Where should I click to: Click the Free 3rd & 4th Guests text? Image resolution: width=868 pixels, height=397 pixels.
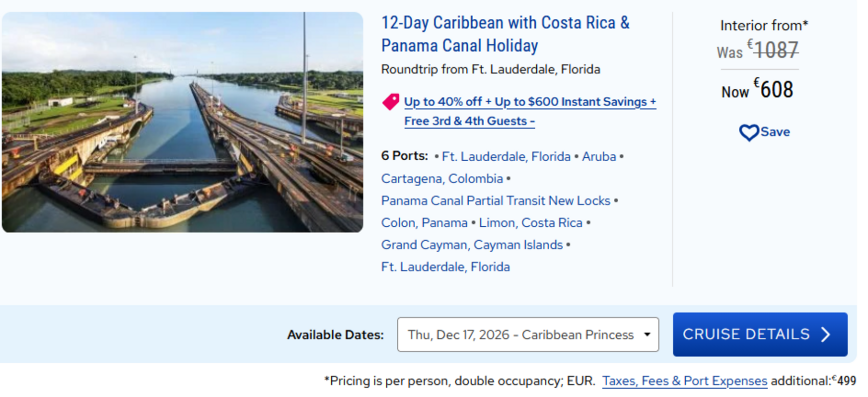pyautogui.click(x=469, y=121)
